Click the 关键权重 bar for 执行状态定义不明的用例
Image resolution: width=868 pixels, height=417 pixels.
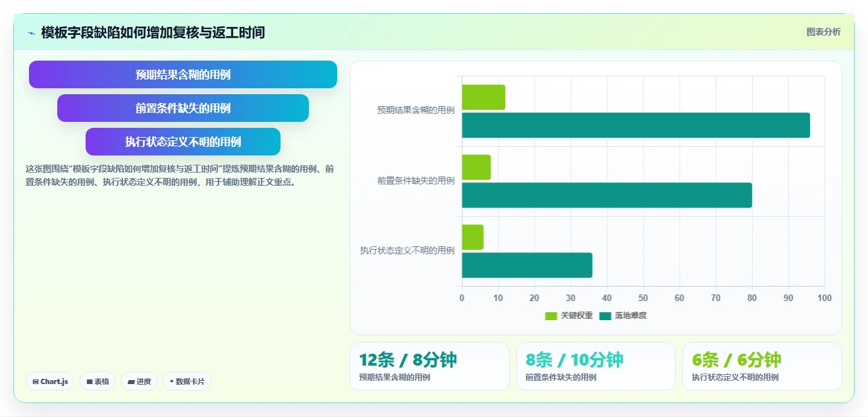point(472,237)
